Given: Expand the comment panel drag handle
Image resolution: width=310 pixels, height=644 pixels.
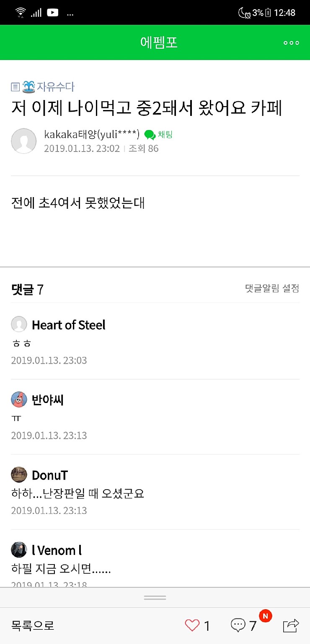Looking at the screenshot, I should point(155,598).
